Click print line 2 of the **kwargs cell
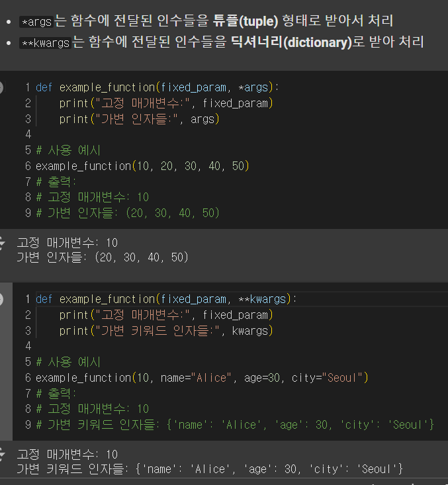The image size is (448, 485). tap(166, 315)
